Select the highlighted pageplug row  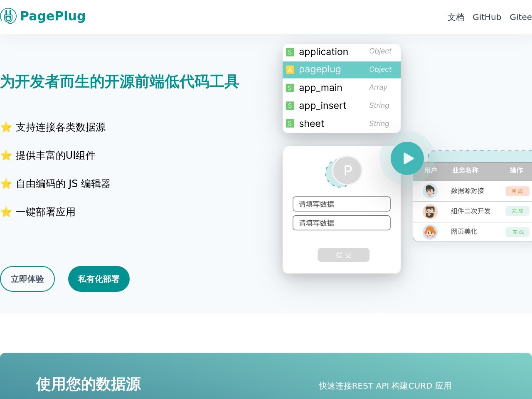pyautogui.click(x=342, y=70)
